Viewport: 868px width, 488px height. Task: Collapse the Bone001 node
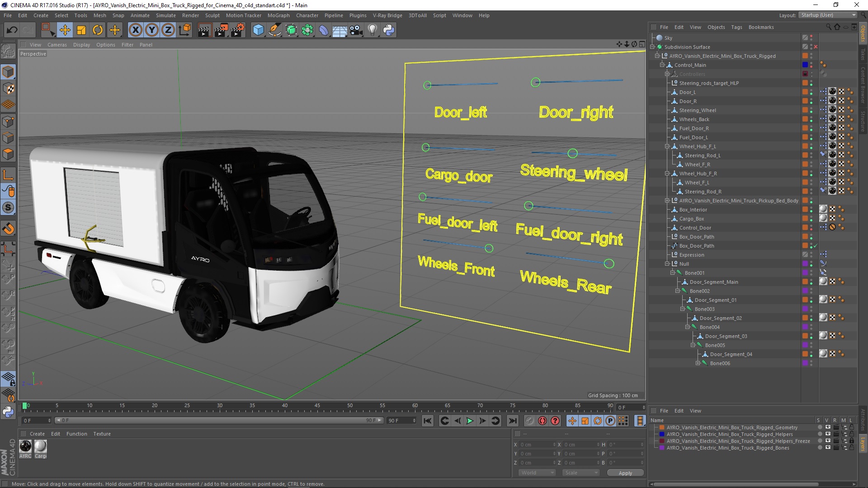pyautogui.click(x=672, y=273)
